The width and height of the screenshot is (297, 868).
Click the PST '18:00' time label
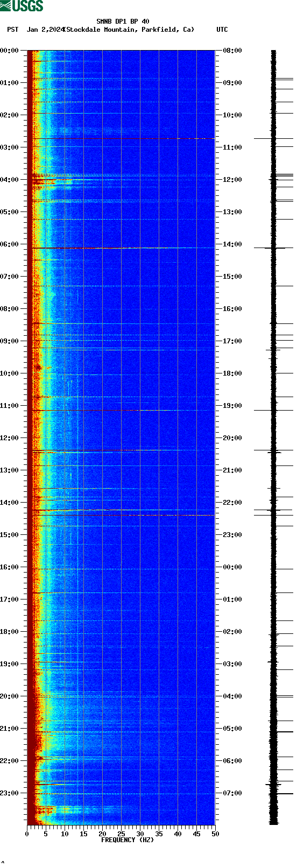10,632
